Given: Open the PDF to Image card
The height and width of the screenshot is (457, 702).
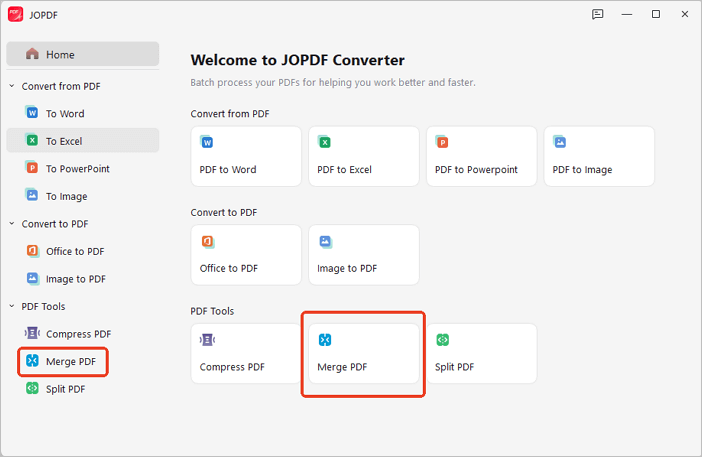Looking at the screenshot, I should point(599,156).
